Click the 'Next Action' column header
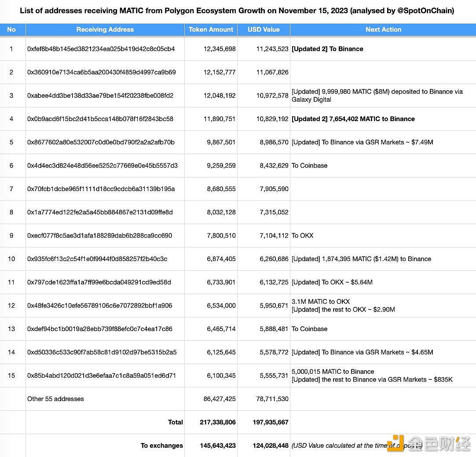This screenshot has height=457, width=476. 383,29
